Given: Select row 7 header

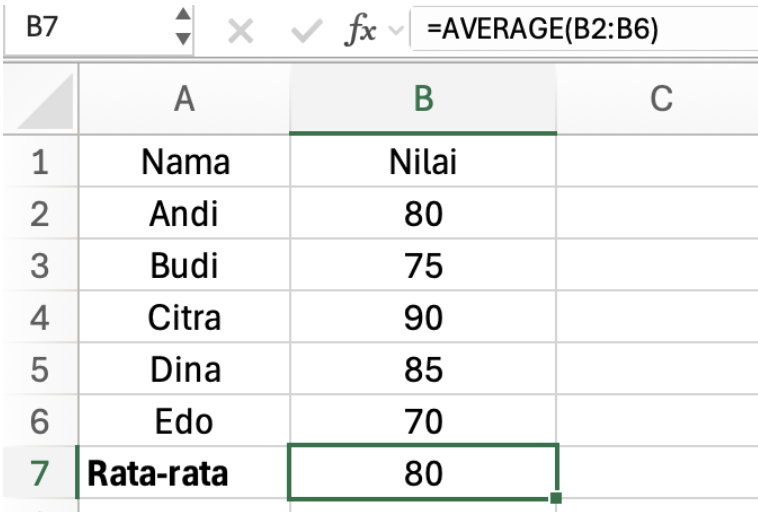Looking at the screenshot, I should (38, 473).
